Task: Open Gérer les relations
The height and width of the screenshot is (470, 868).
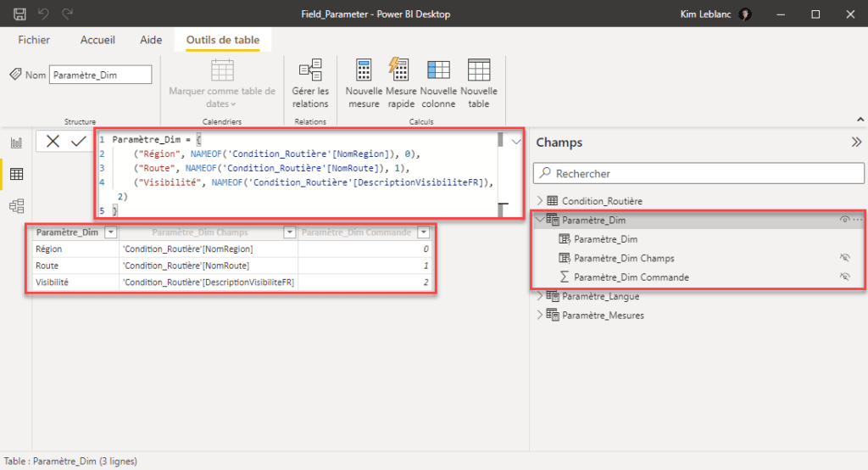Action: click(x=310, y=84)
